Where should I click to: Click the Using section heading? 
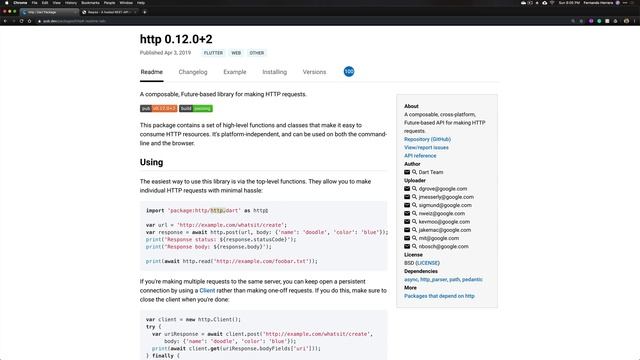151,162
